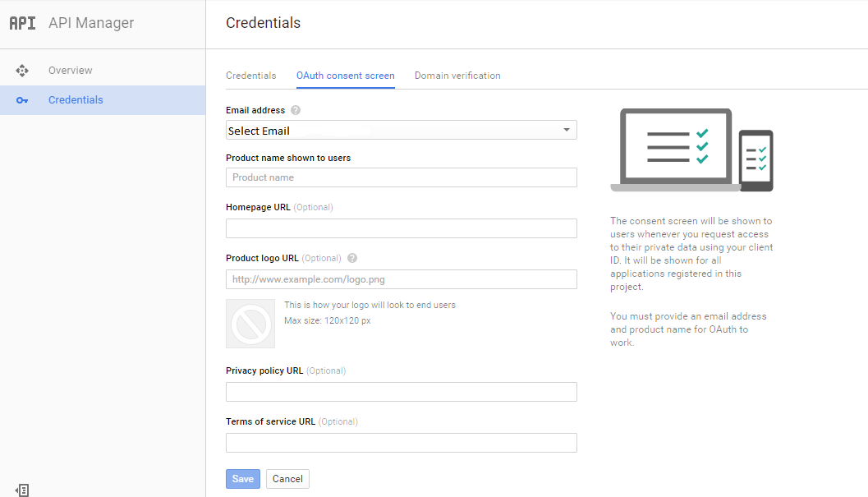The height and width of the screenshot is (497, 868).
Task: Collapse sidebar using bottom-left panel icon
Action: (22, 490)
